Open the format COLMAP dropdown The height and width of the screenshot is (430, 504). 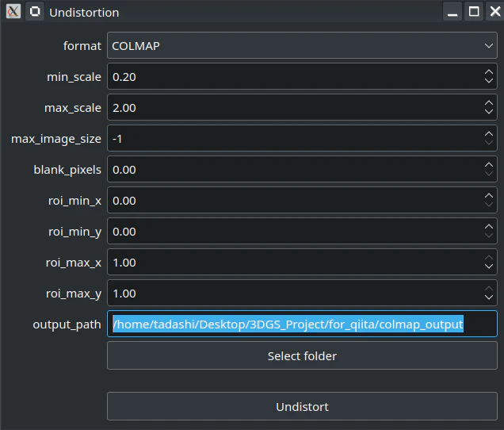click(302, 45)
